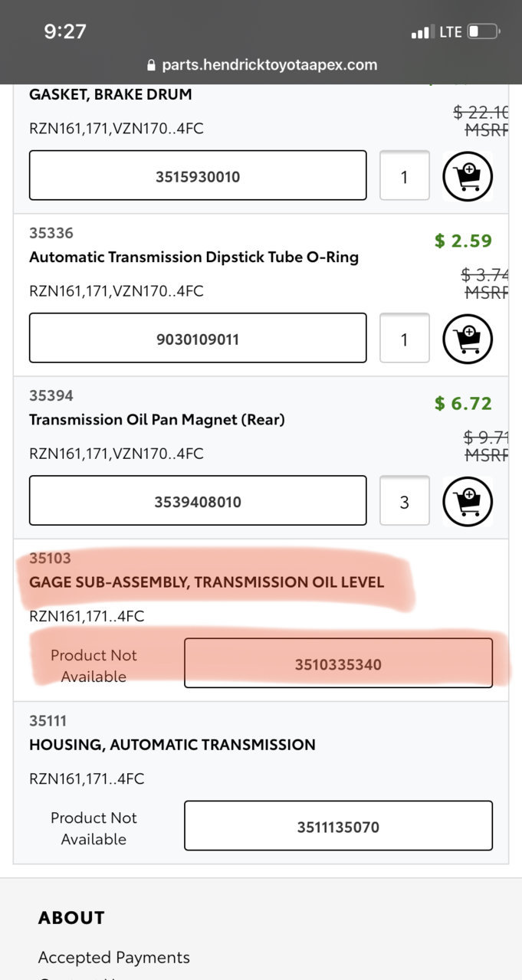Open the Accepted Payments link

114,958
